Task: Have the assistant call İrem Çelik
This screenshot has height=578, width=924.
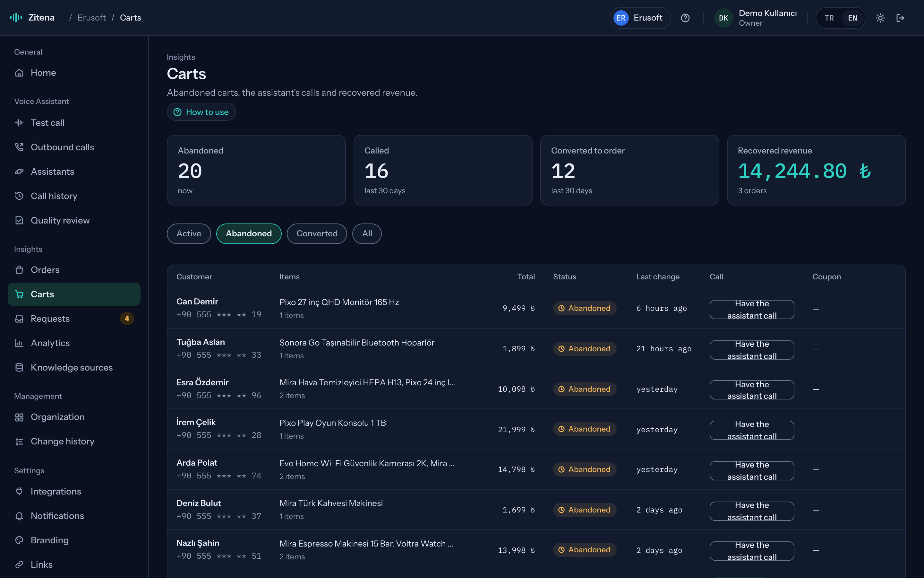Action: [751, 430]
